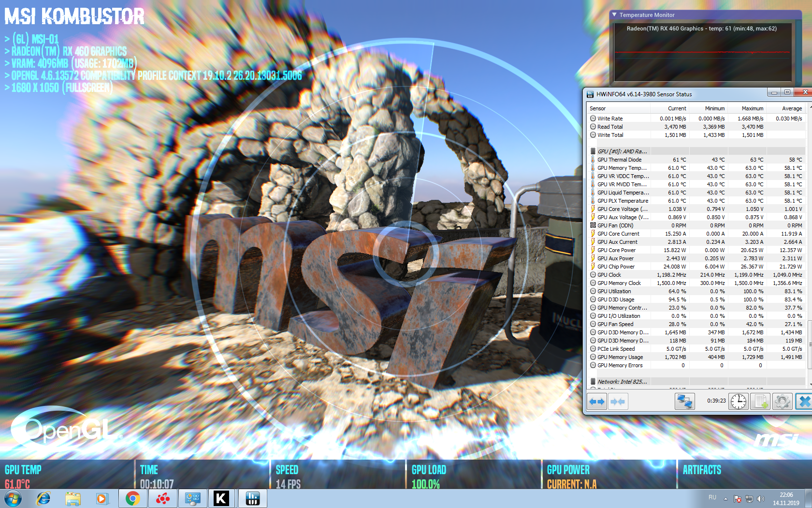812x508 pixels.
Task: Select the GPU [#0]: AMD Ra... group row
Action: click(696, 151)
